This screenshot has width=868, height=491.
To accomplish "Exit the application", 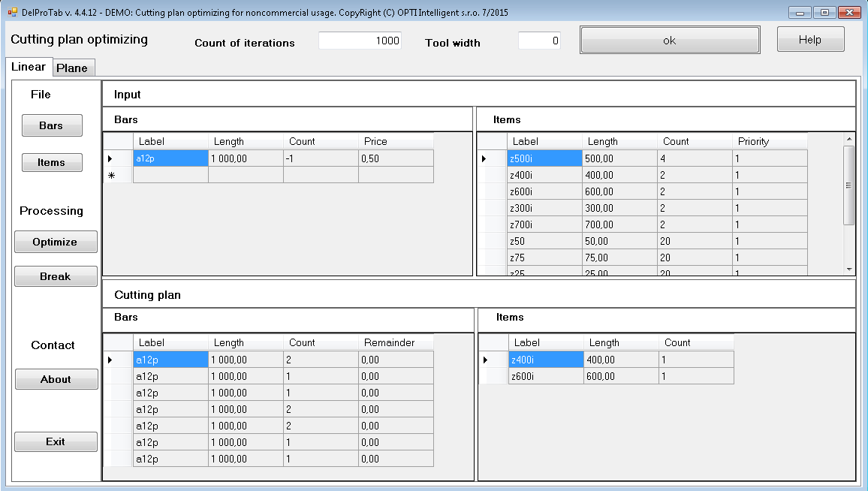I will (56, 441).
